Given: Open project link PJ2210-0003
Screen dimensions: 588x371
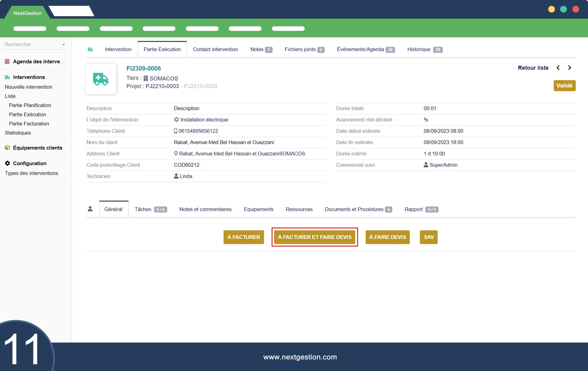Looking at the screenshot, I should (162, 86).
